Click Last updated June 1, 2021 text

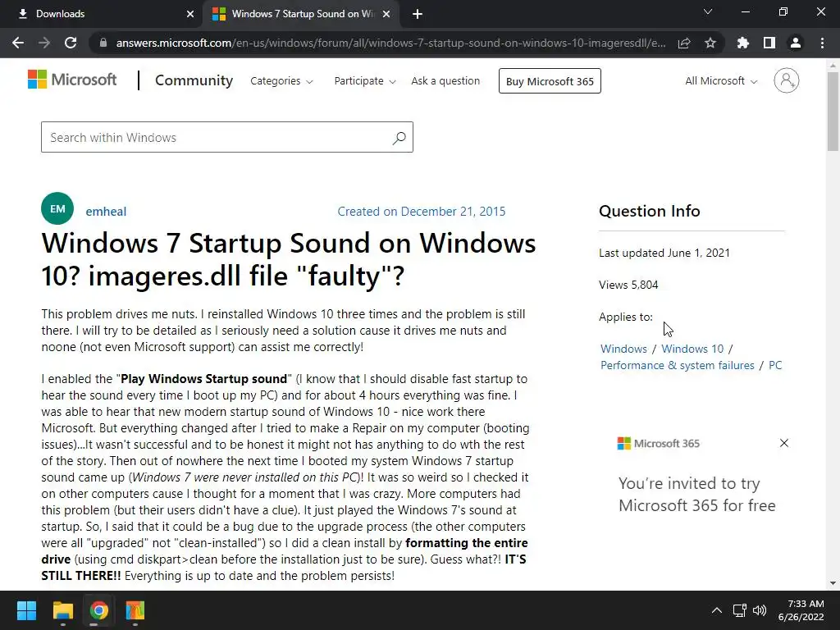click(x=664, y=253)
